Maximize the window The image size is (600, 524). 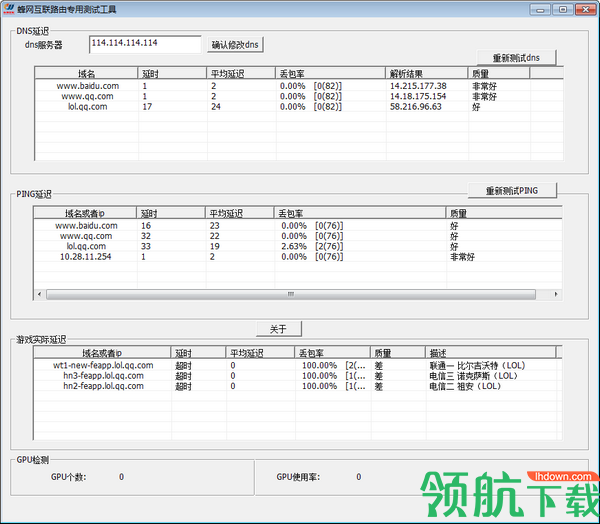[563, 10]
